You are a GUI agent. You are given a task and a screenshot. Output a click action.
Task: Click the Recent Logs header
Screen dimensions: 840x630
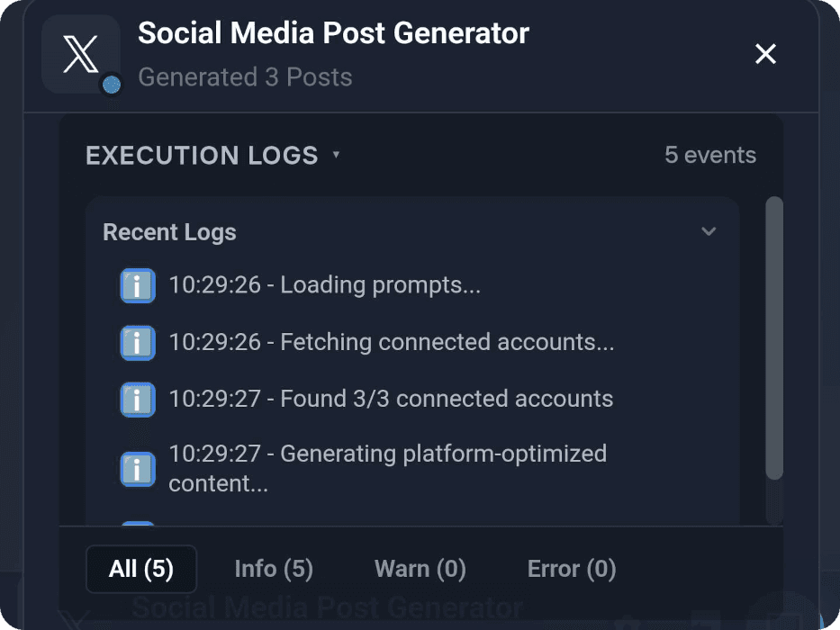[x=169, y=231]
